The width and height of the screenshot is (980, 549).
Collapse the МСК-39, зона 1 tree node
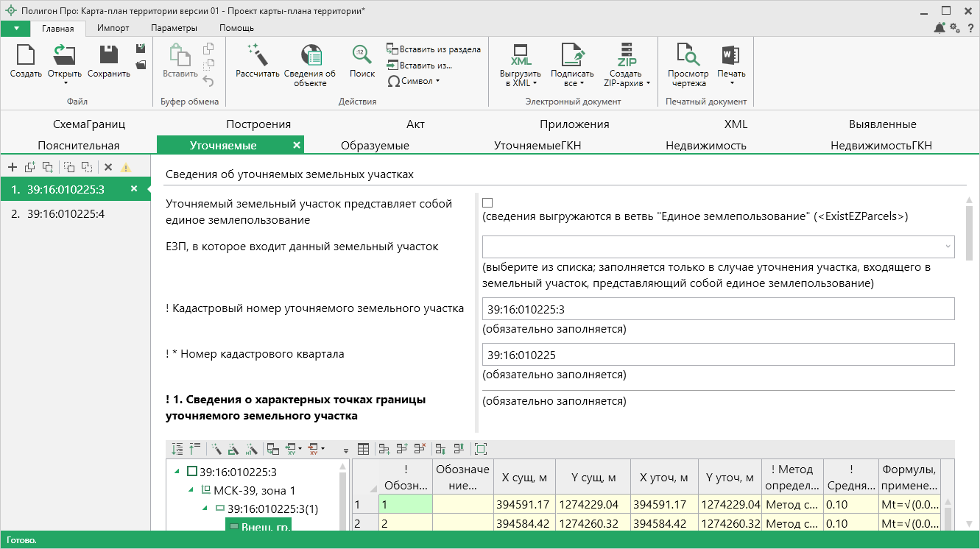click(192, 490)
